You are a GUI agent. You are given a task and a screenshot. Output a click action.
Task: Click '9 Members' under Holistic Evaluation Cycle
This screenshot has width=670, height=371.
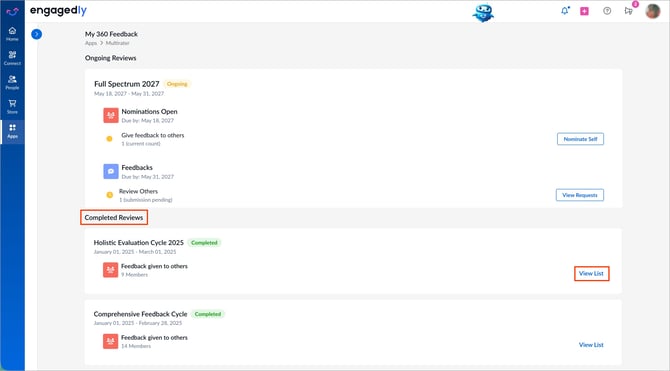[134, 275]
